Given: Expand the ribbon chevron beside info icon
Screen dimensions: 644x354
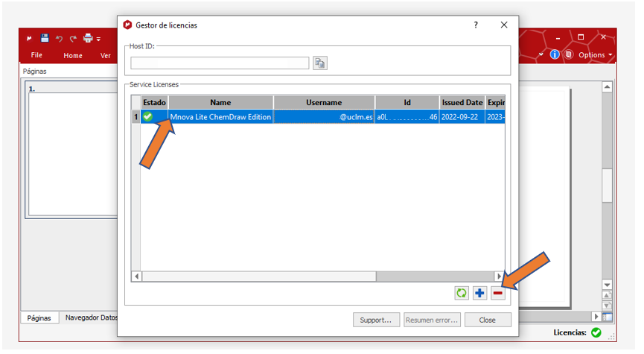Looking at the screenshot, I should click(541, 54).
